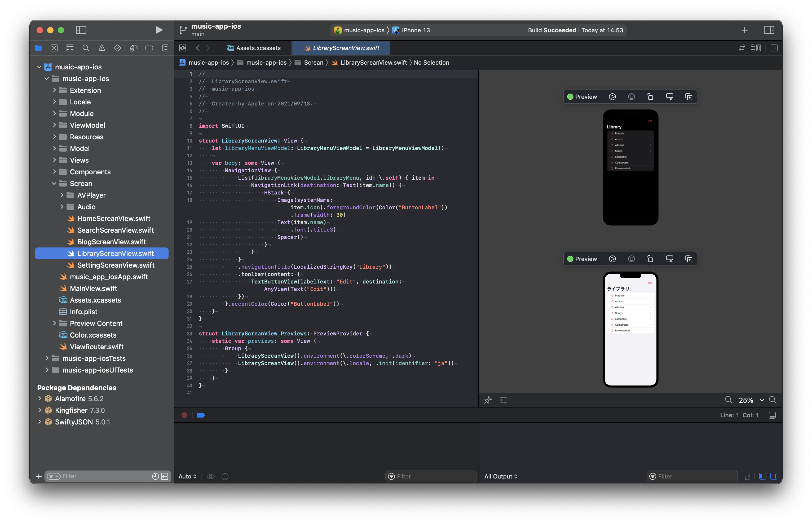Click the Live Preview play icon in top preview

tap(612, 97)
